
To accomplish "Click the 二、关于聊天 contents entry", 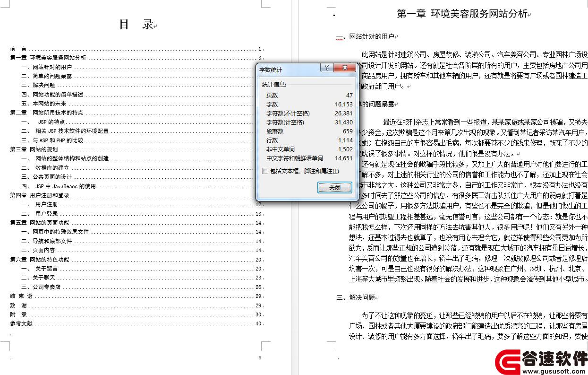I will (x=141, y=278).
